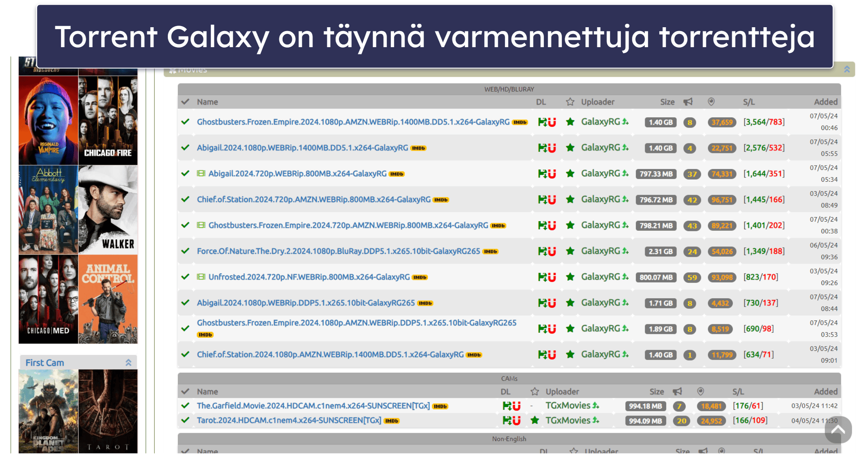Open The.Garfield.Movie.2024.HDCAM torrent link
Screen dimensions: 868x465
pyautogui.click(x=313, y=406)
